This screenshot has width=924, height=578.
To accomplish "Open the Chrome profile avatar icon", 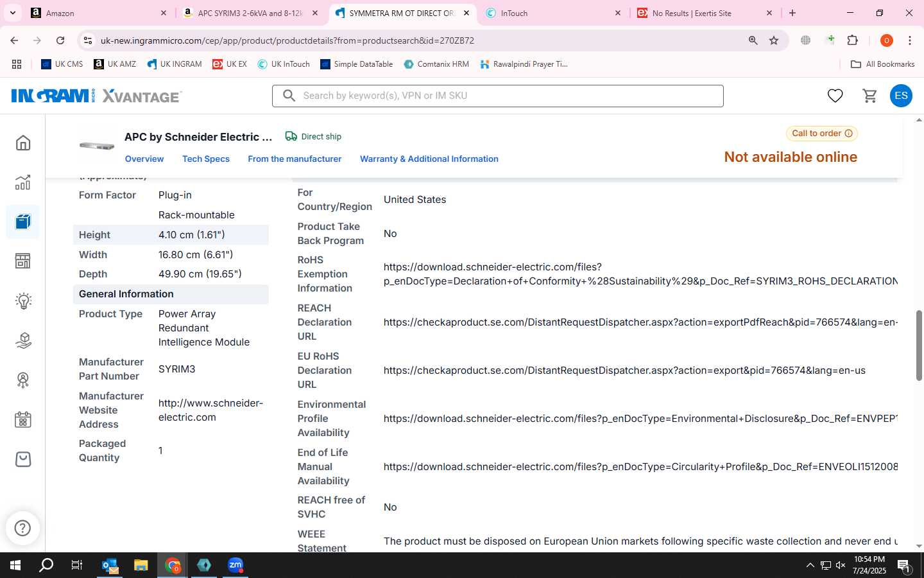I will pos(887,40).
